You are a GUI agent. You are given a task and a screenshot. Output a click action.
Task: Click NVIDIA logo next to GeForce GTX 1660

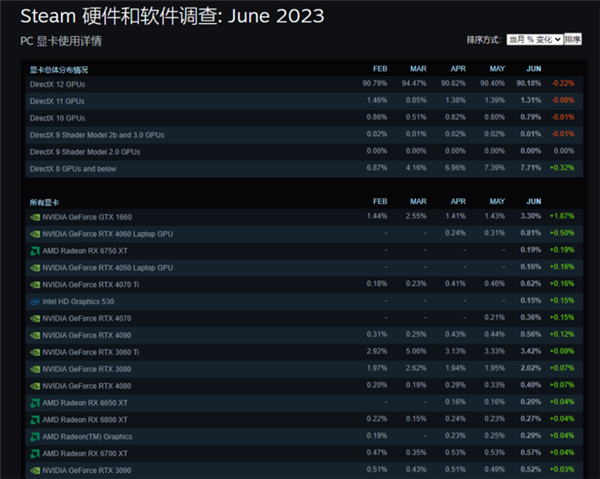(x=35, y=217)
